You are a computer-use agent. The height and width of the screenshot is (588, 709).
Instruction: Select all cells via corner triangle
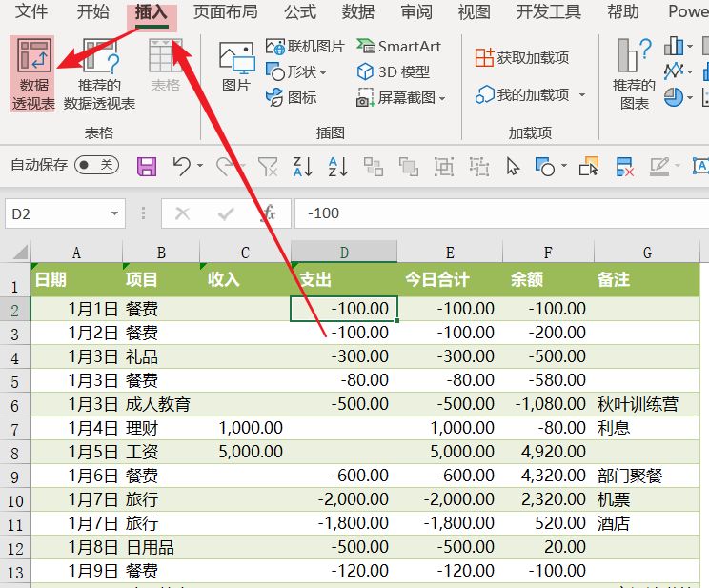pos(19,252)
